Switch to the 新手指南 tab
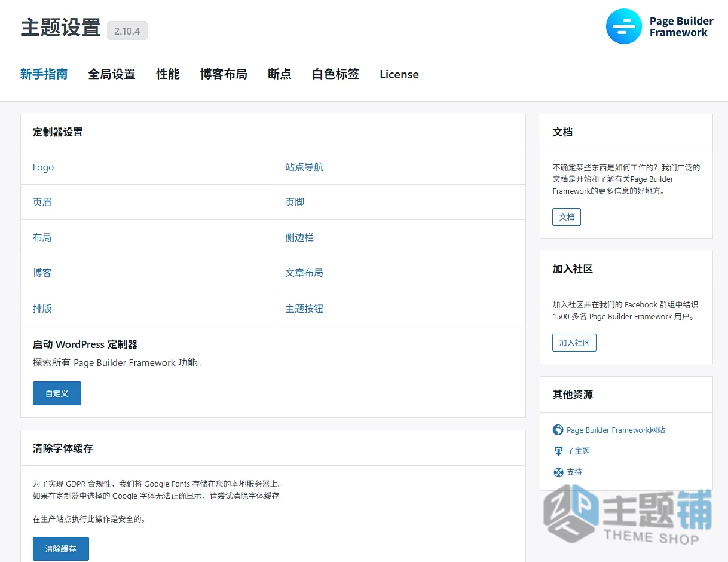 (x=44, y=74)
